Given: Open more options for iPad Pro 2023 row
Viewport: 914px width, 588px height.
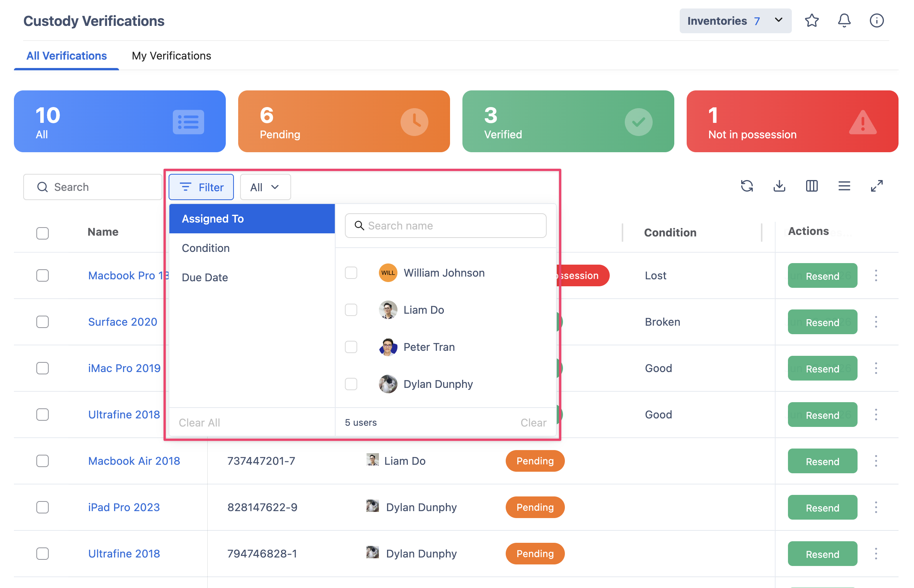Looking at the screenshot, I should (876, 507).
